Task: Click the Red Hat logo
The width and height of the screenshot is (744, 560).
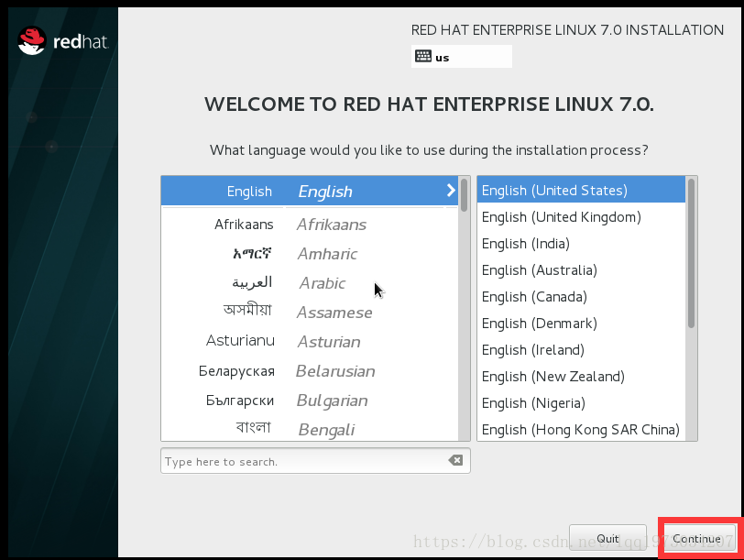Action: (x=62, y=41)
